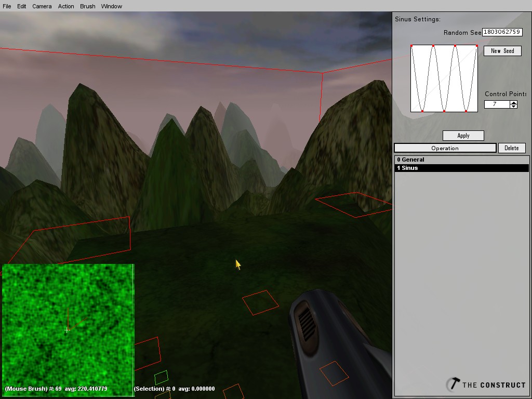Open the Camera menu
The image size is (532, 399).
42,6
